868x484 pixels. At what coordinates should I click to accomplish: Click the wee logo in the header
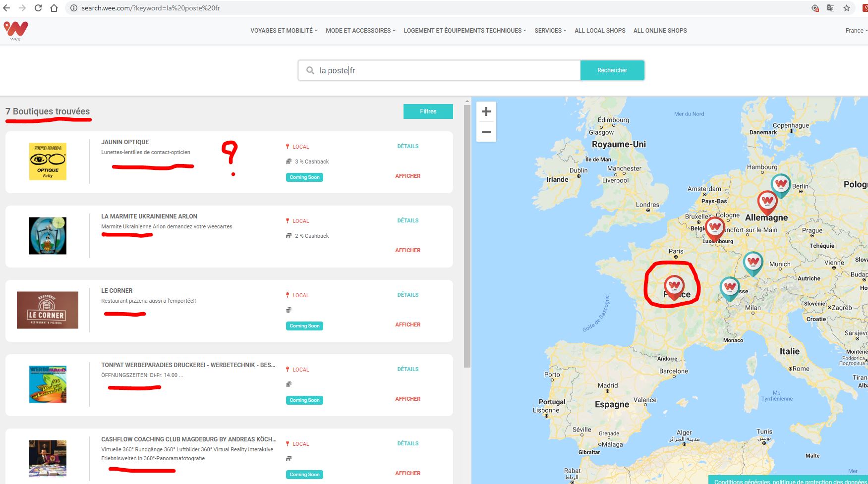point(16,31)
